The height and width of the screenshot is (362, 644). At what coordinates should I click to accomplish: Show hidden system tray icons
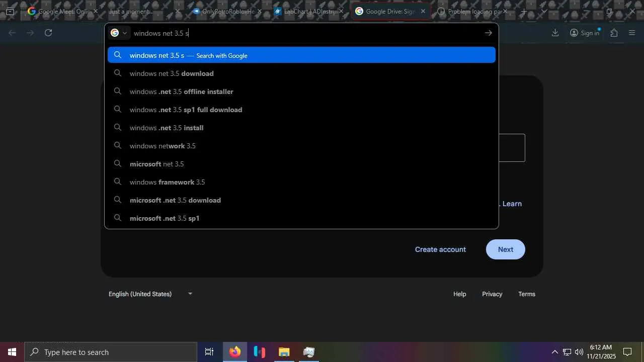click(x=554, y=352)
